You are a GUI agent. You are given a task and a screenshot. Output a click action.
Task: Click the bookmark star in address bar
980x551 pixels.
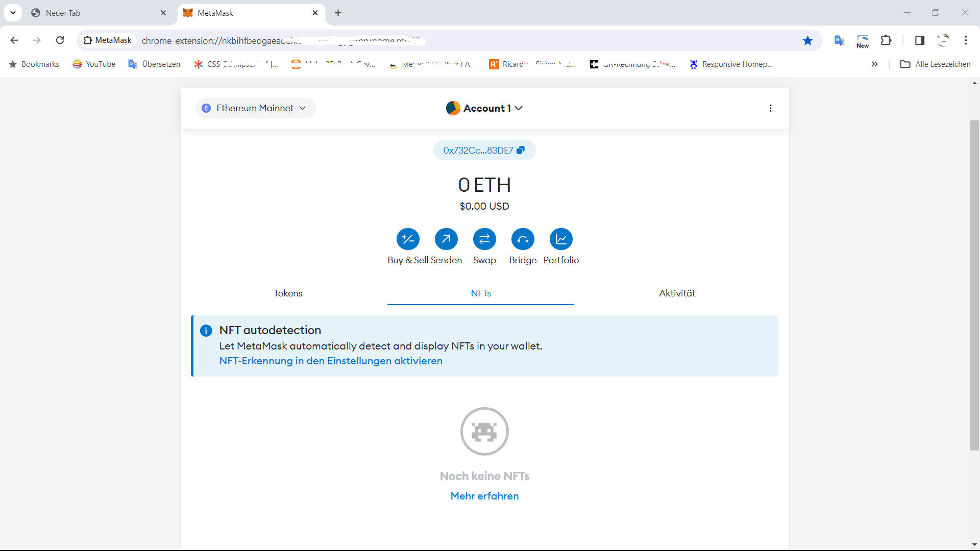click(x=807, y=40)
